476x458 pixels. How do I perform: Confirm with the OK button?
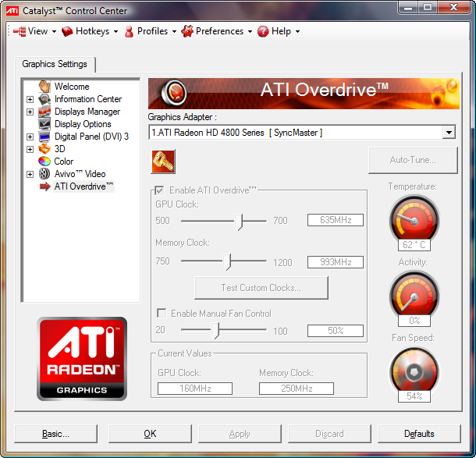click(150, 434)
